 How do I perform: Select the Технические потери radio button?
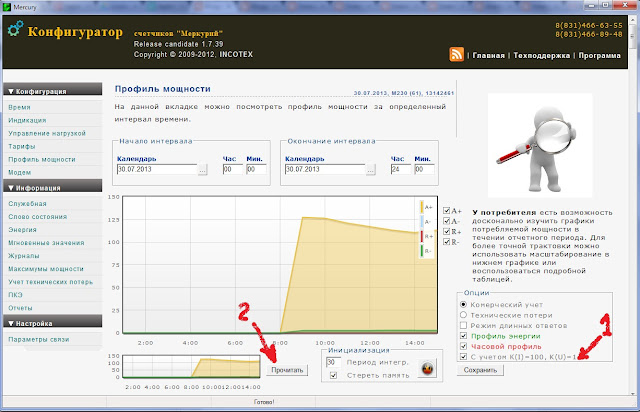[x=463, y=315]
